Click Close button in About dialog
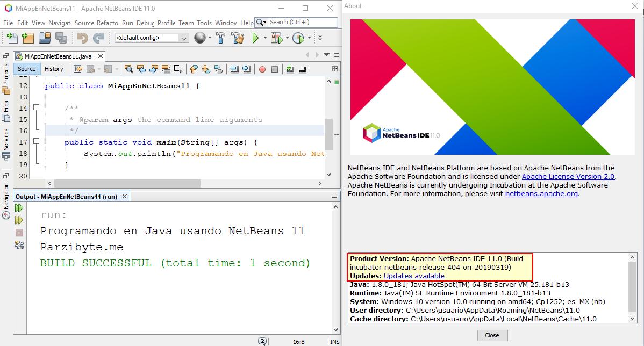Screen dimensions: 644x346 pos(492,335)
